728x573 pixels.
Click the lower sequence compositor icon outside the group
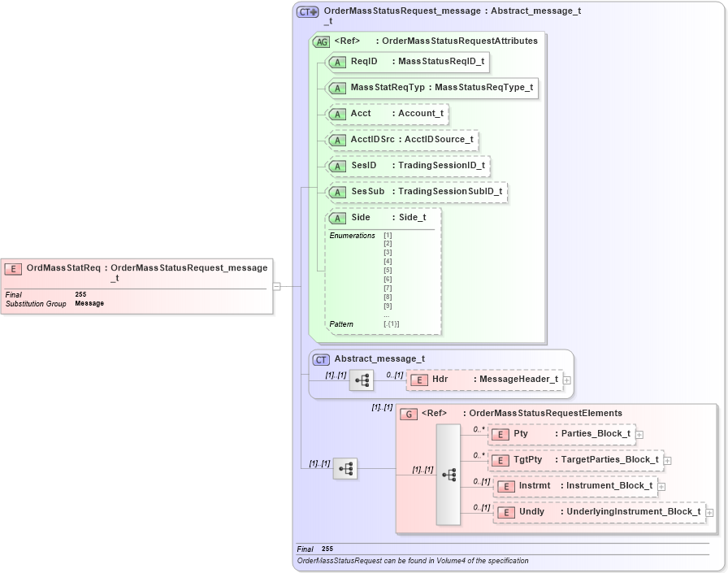[344, 468]
